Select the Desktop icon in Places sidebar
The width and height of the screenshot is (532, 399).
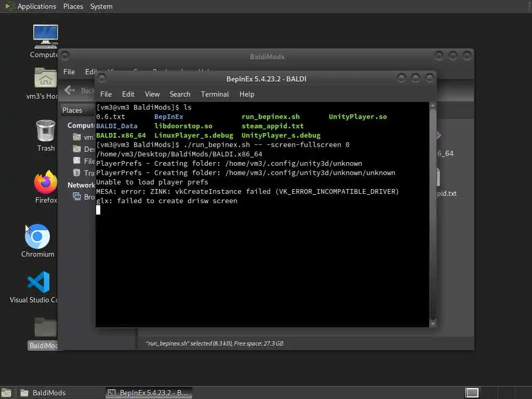click(77, 149)
